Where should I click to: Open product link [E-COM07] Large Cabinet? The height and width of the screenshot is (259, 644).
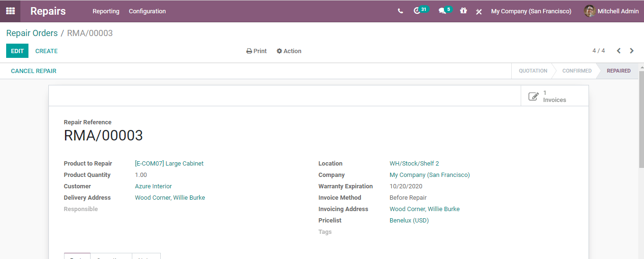[x=169, y=163]
